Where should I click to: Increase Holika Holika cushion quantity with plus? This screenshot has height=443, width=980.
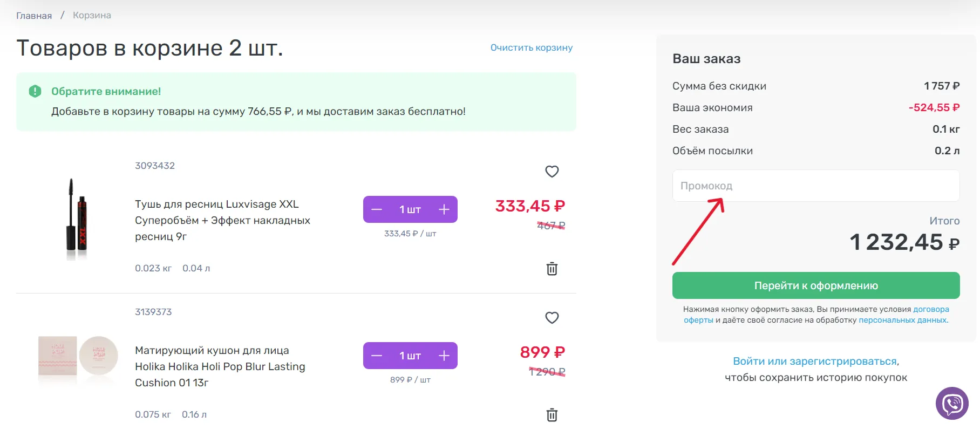coord(444,356)
